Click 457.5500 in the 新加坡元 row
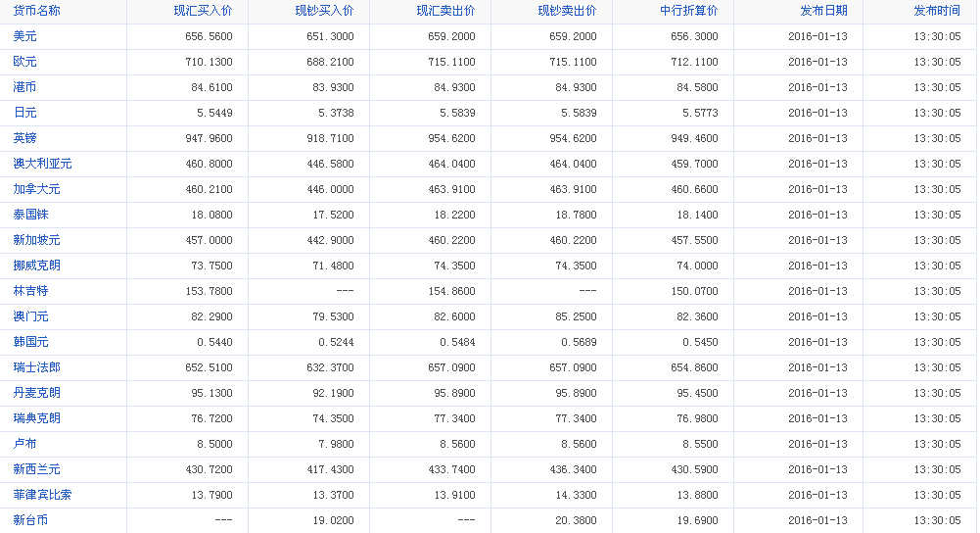This screenshot has height=533, width=980. (694, 240)
